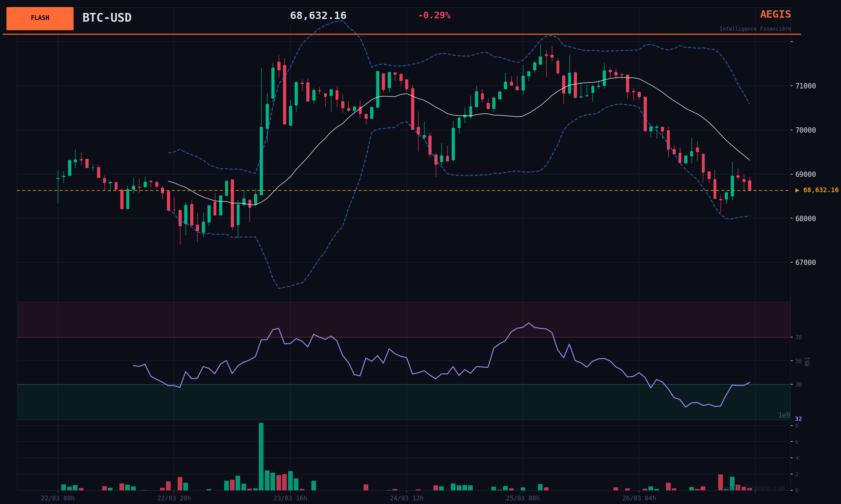Click the orange current-price arrow marker label
Screen dimensions: 841x504
coord(817,190)
